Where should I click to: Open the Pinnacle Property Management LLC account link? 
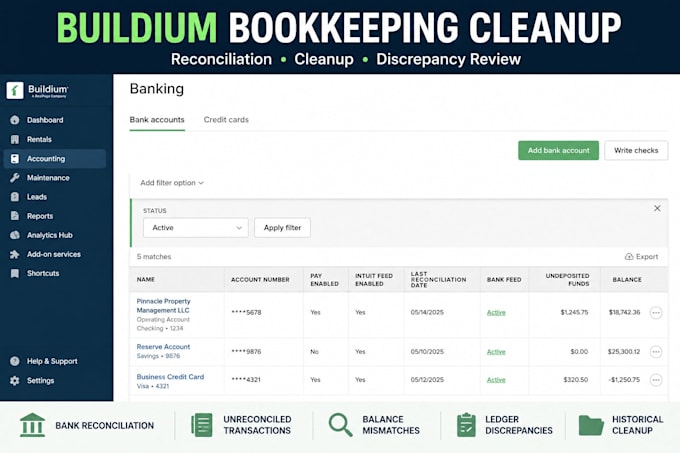tap(163, 306)
